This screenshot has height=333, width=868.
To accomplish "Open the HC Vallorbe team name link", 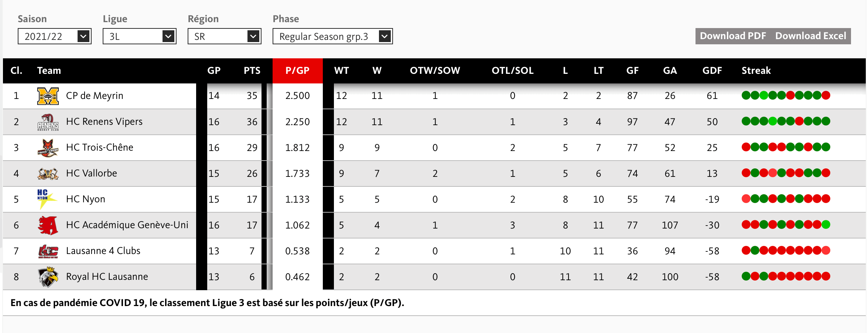I will point(91,173).
